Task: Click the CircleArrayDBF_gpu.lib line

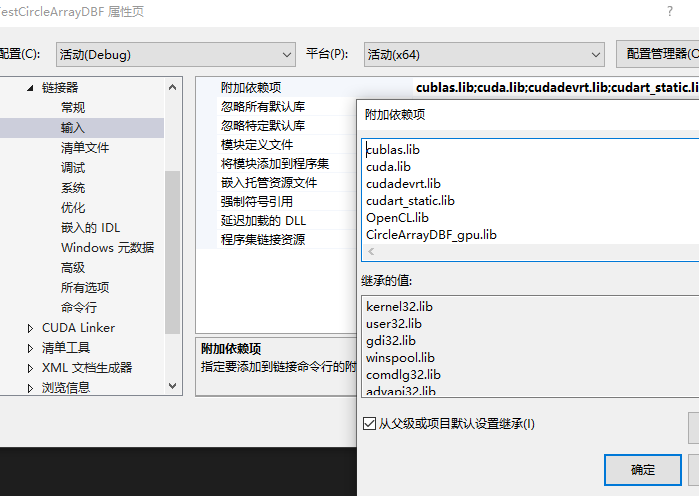Action: point(431,235)
